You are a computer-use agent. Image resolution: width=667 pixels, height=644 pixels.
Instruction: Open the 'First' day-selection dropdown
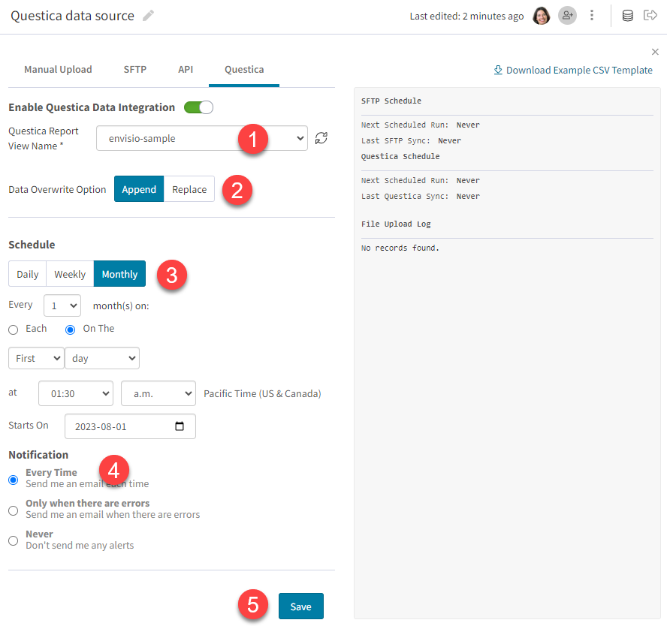click(x=35, y=358)
